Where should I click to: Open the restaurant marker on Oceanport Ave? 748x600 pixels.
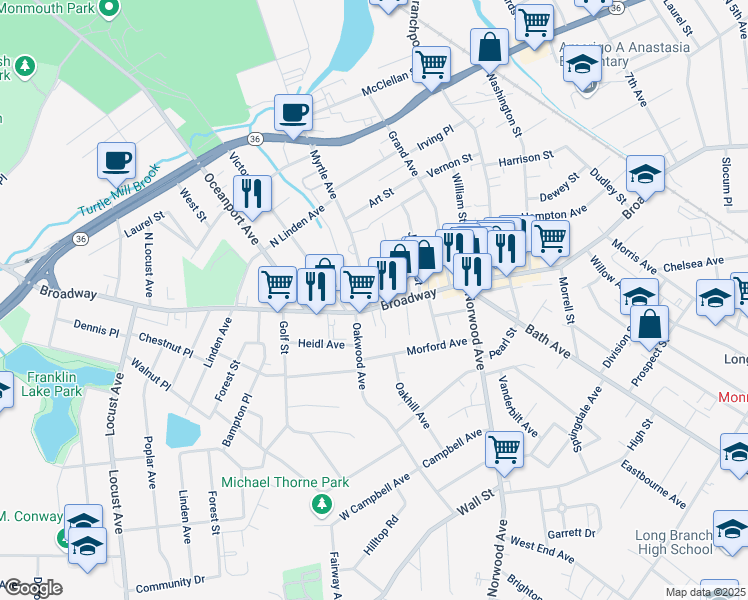pos(252,197)
